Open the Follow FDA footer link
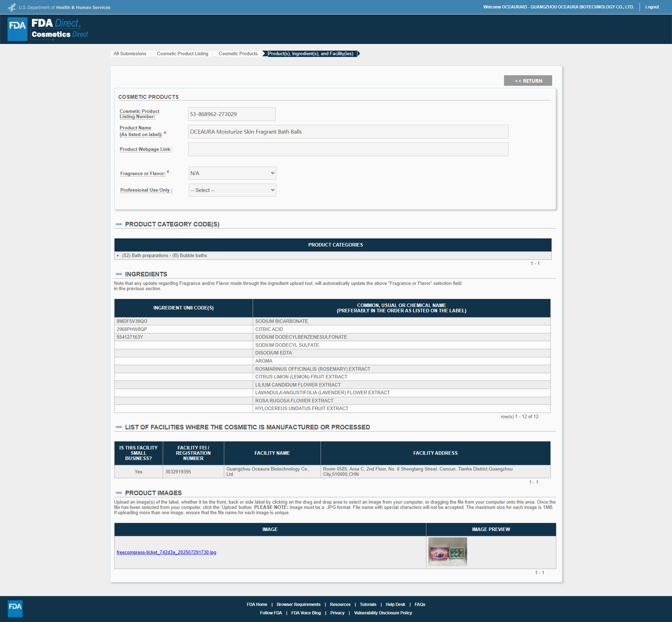The image size is (672, 622). pos(271,613)
